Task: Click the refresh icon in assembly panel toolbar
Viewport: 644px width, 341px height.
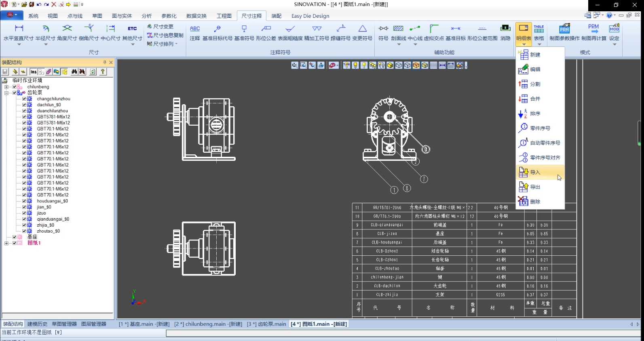Action: (x=93, y=72)
